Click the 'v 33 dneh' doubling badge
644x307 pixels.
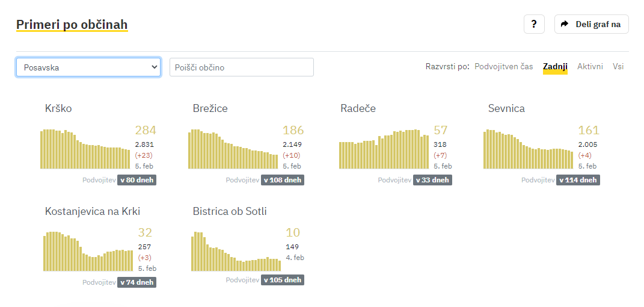tap(432, 180)
